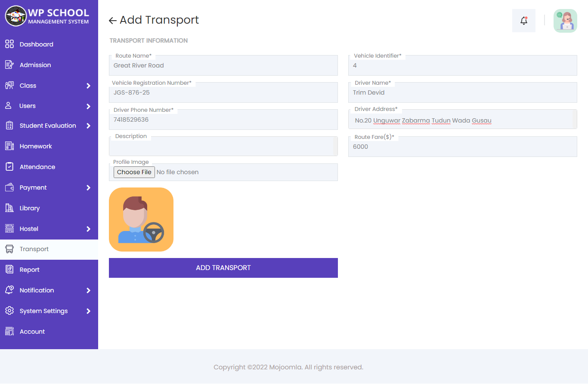Screen dimensions: 588x384
Task: Click Choose File for profile image
Action: pos(134,172)
